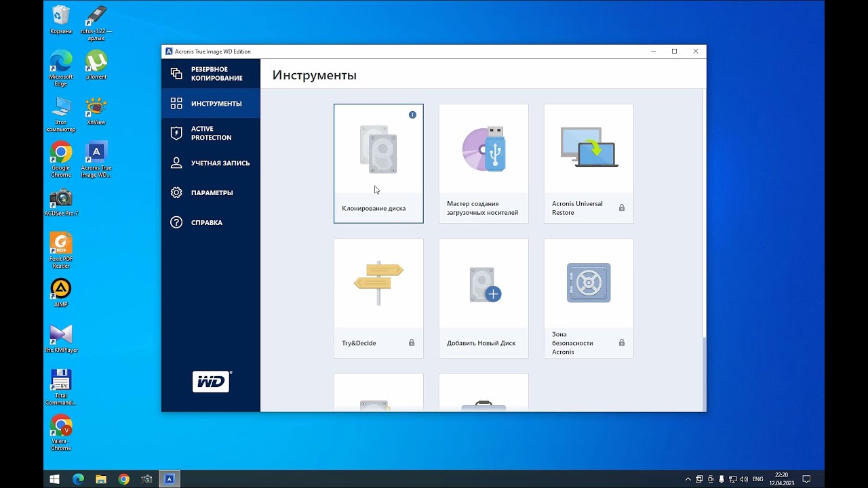Click the Chrome icon in the taskbar
Image resolution: width=868 pixels, height=488 pixels.
point(123,479)
